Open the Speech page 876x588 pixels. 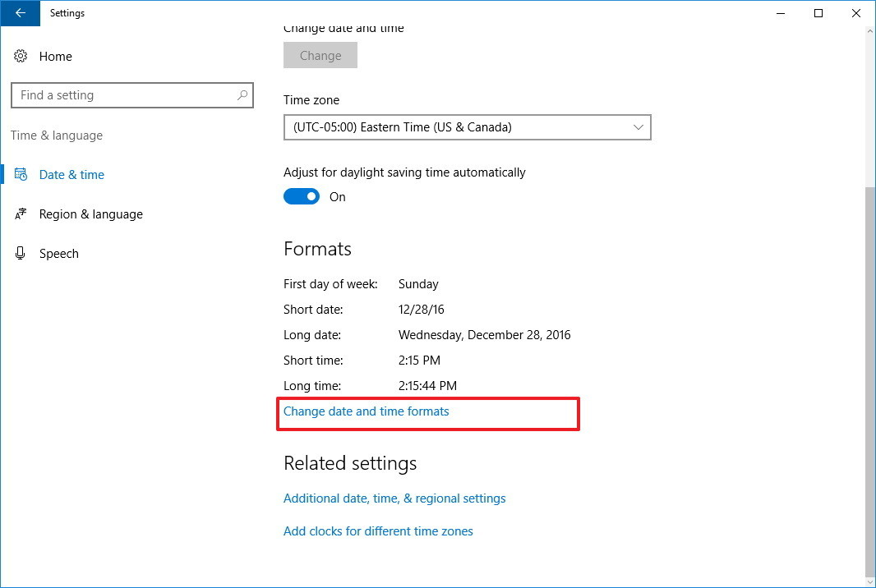coord(58,254)
